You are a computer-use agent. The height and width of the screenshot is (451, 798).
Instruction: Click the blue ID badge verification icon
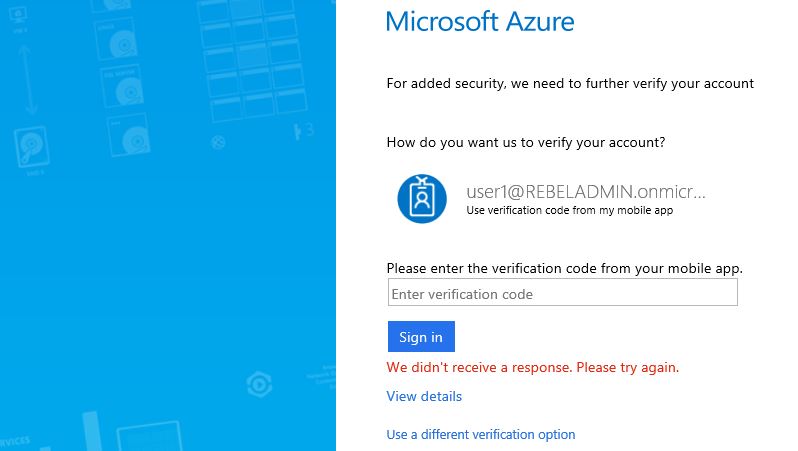422,199
